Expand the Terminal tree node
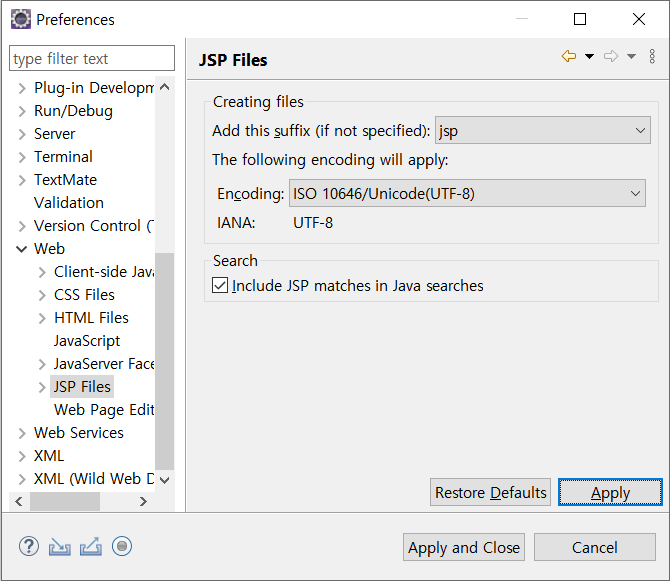 22,157
